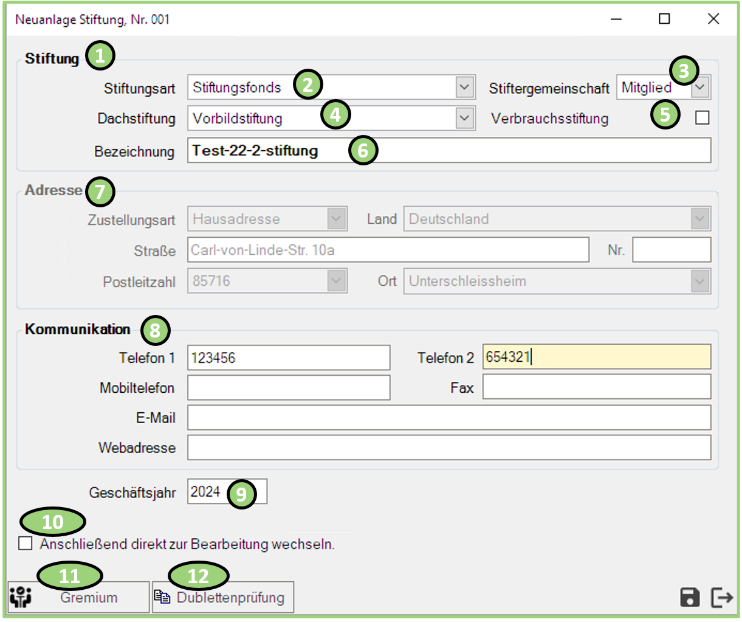Viewport: 742px width, 622px height.
Task: Check 'Anschließend direkt zur Bearbeitung wechseln'
Action: [25, 544]
